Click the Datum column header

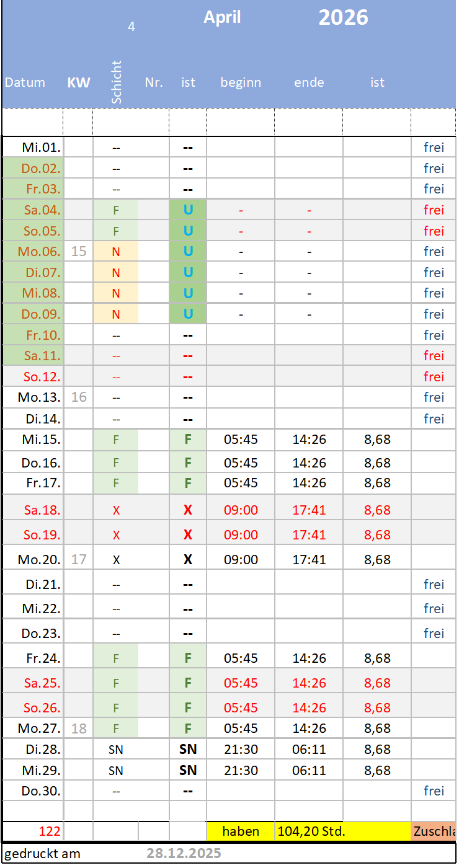point(25,82)
